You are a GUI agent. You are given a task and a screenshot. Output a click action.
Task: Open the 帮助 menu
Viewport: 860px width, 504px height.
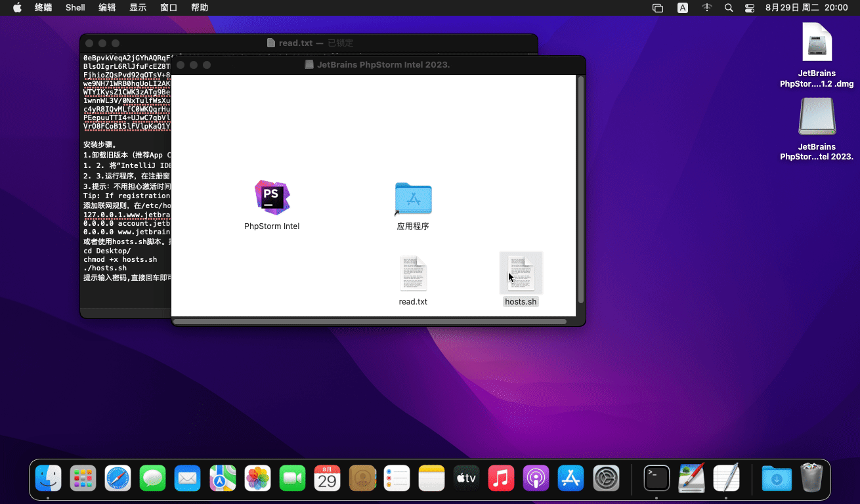click(200, 8)
